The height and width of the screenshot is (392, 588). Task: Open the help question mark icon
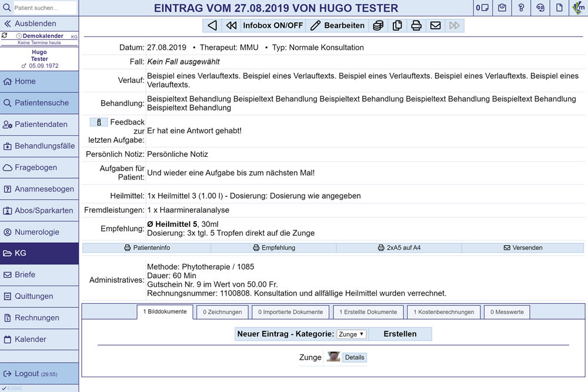click(x=521, y=8)
